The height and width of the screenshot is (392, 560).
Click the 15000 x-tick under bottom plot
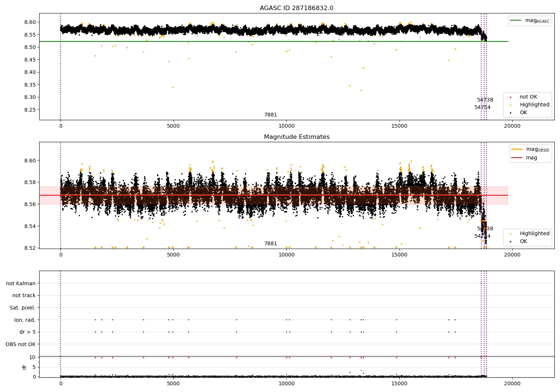[399, 383]
